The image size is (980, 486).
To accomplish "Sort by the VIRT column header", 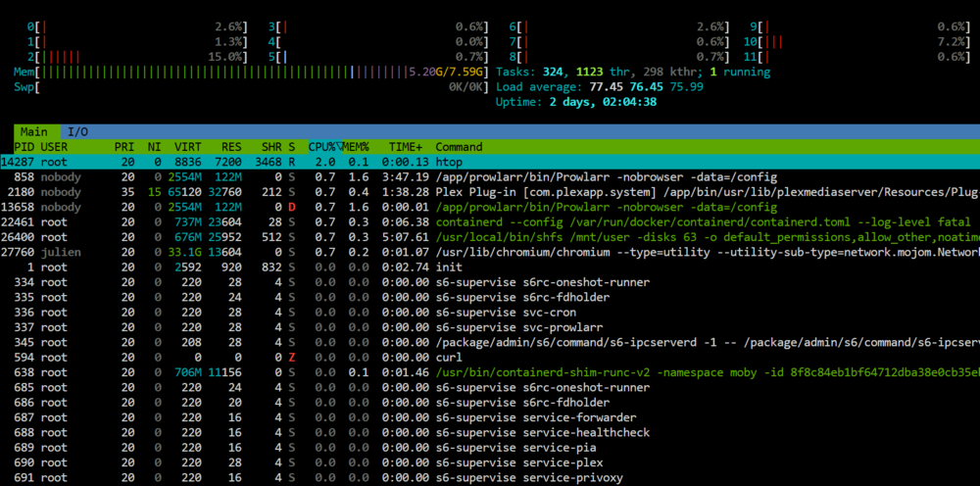I will coord(188,147).
